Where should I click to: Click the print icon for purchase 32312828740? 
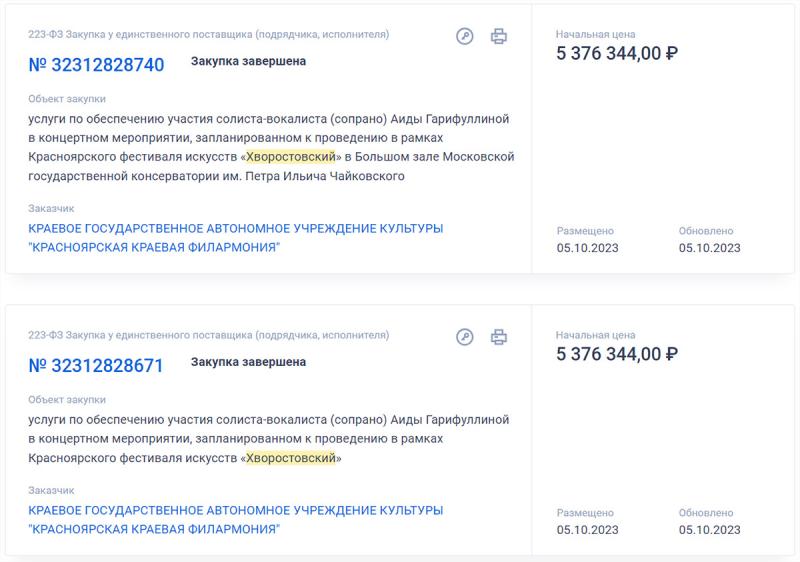[498, 36]
